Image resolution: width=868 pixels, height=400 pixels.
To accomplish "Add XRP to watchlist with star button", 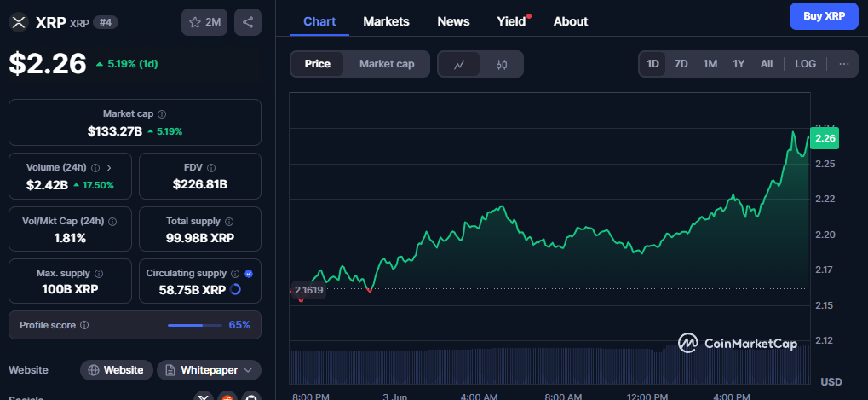I will [204, 22].
